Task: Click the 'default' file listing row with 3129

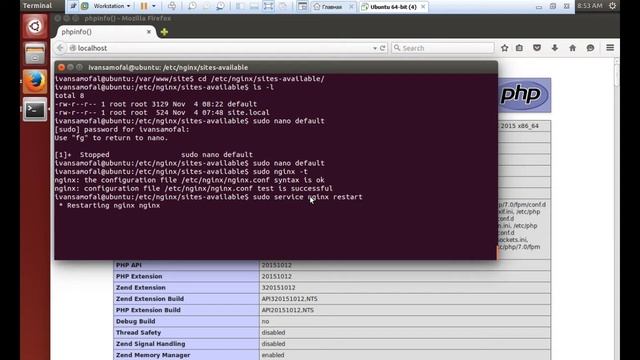Action: (156, 104)
